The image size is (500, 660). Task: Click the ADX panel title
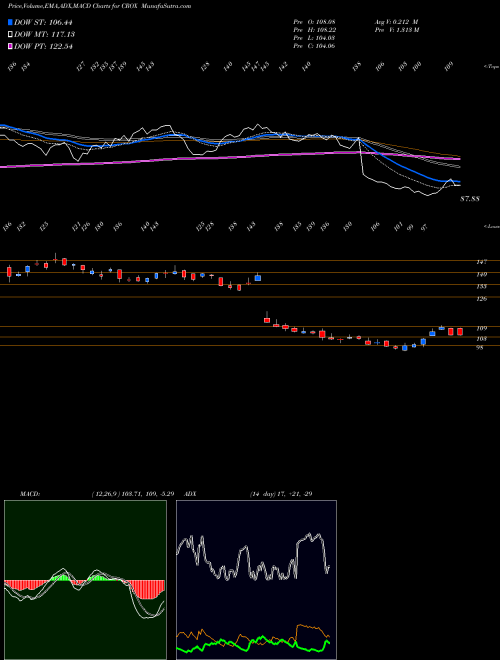pyautogui.click(x=191, y=494)
